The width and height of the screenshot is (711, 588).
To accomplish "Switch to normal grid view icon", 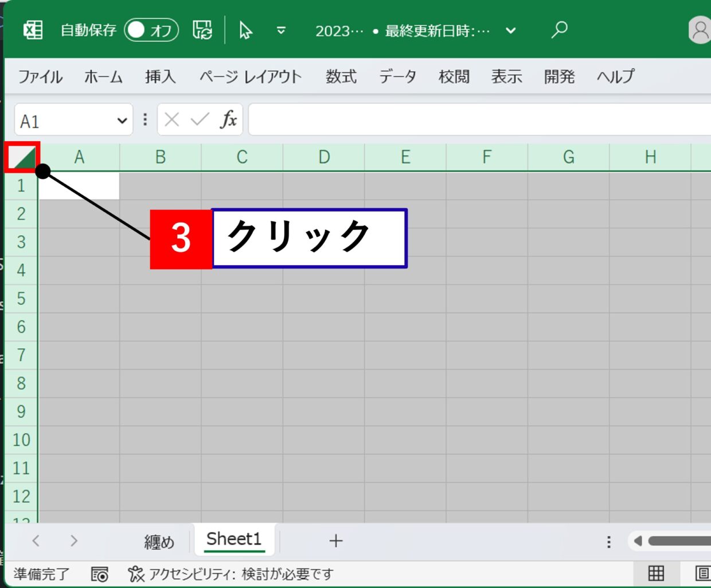I will [x=656, y=573].
